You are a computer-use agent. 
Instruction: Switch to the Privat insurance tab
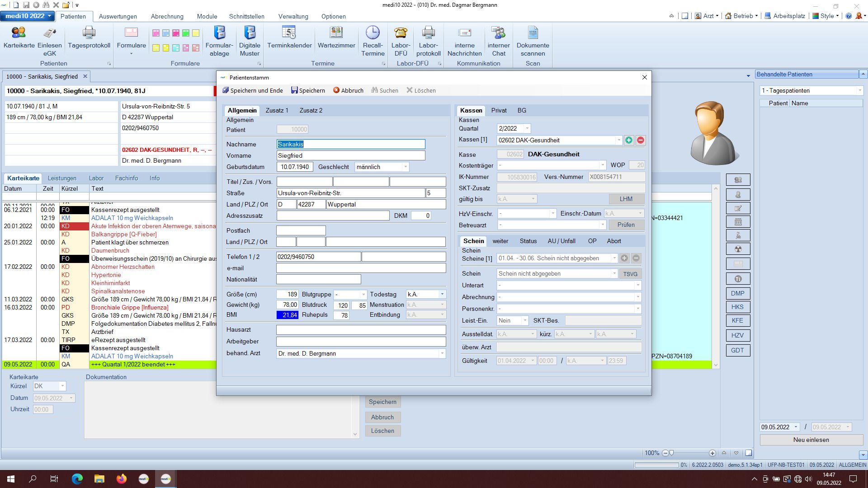click(499, 110)
